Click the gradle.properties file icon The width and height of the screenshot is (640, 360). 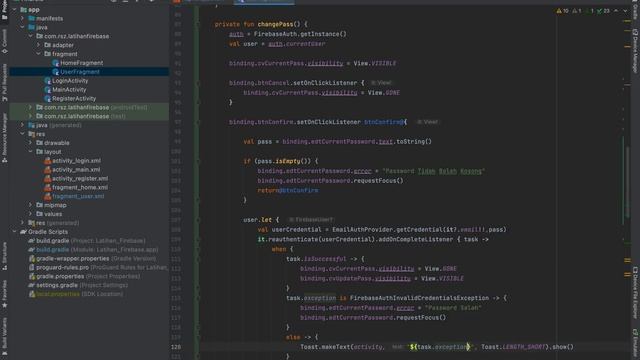(31, 276)
